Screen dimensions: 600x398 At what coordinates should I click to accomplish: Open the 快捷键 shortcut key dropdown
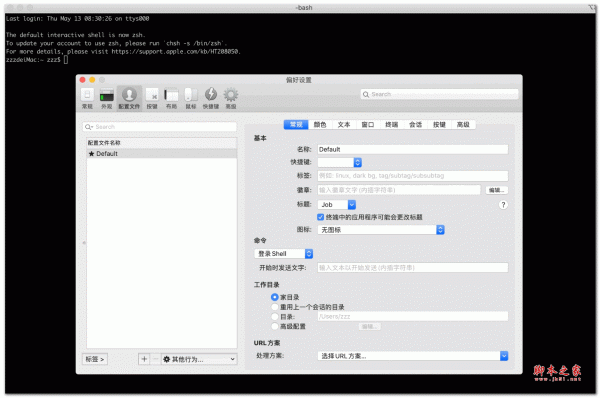pos(339,162)
